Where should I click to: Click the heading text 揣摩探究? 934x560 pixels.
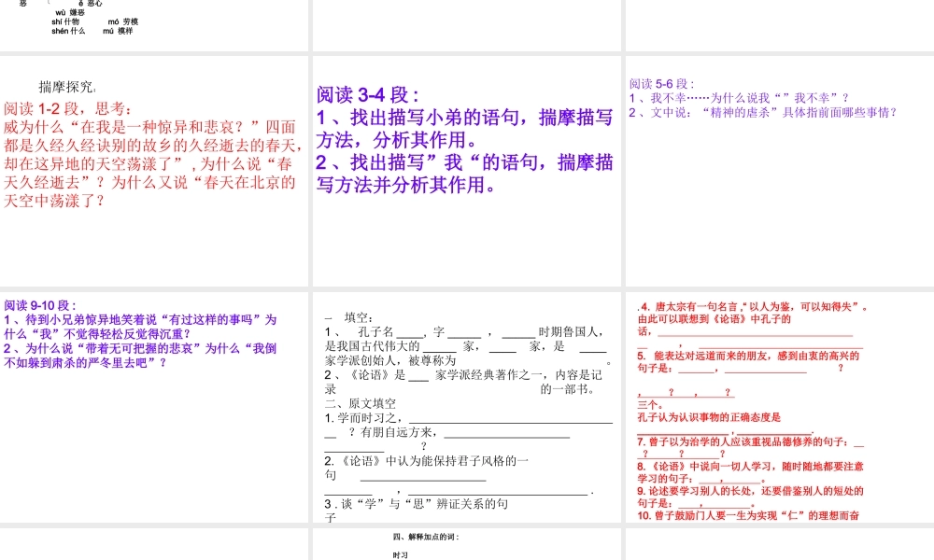click(x=66, y=87)
